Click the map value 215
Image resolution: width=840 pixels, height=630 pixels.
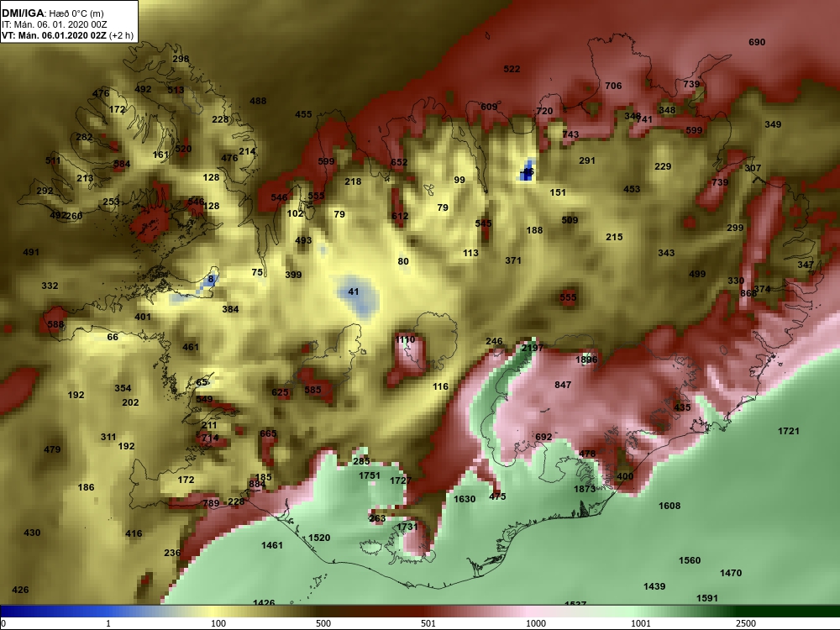(x=614, y=237)
